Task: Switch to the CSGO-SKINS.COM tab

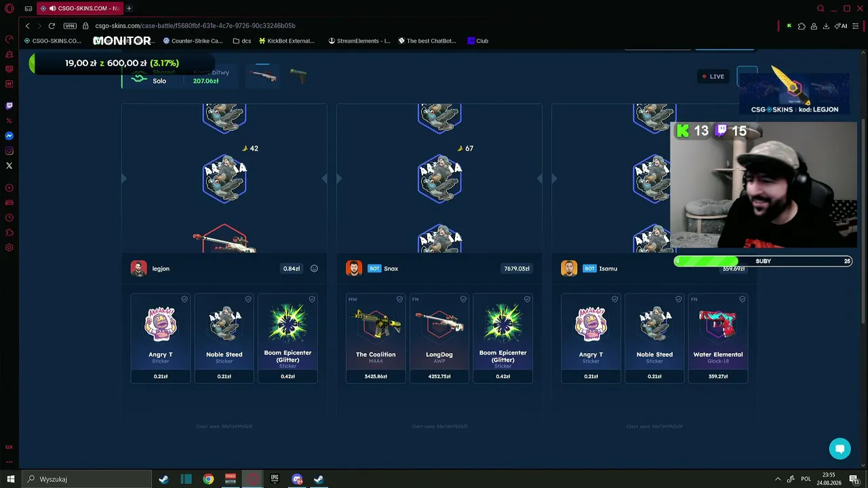Action: [x=79, y=9]
